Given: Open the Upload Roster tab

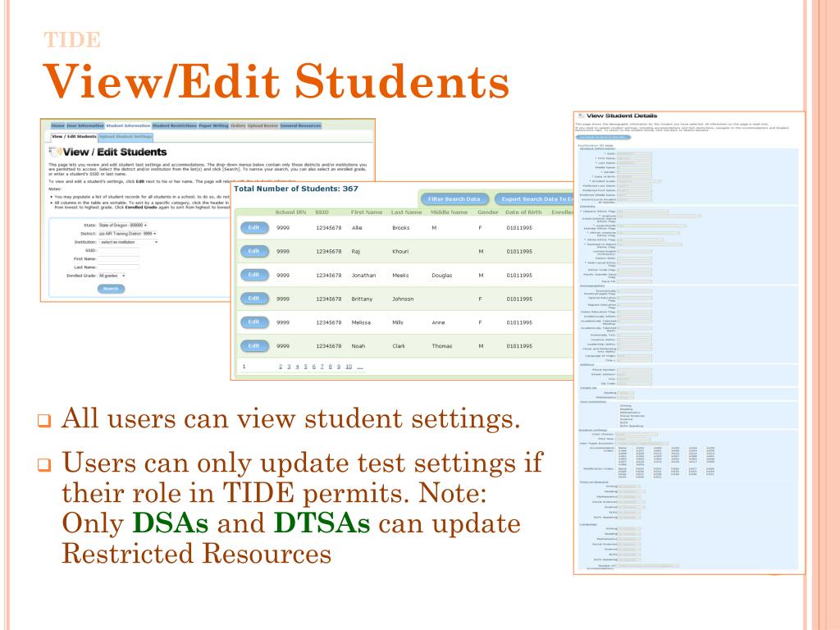Looking at the screenshot, I should [x=262, y=126].
